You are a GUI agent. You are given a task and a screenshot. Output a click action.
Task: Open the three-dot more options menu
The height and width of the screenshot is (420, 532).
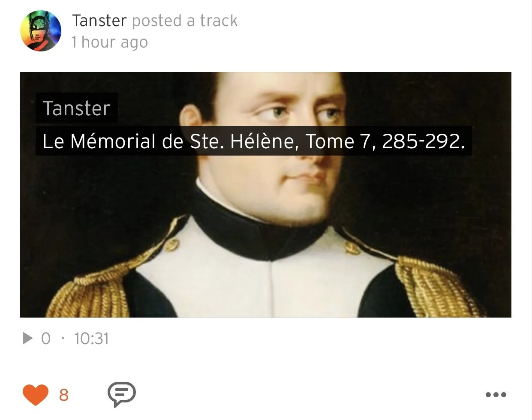click(496, 395)
